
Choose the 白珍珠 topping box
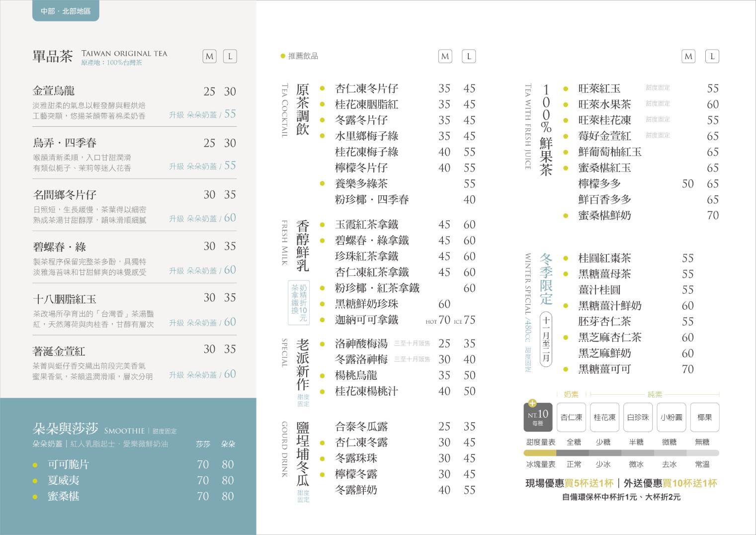[x=638, y=417]
